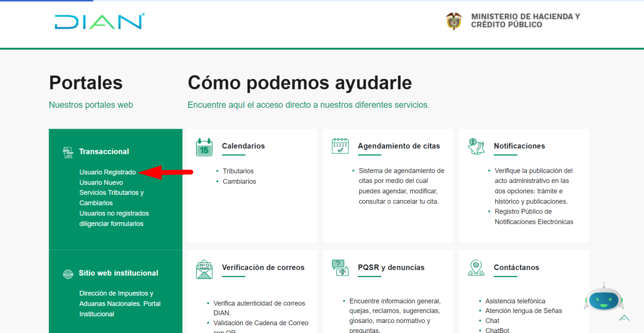Click the Transaccional document icon
The image size is (644, 333).
click(x=68, y=152)
